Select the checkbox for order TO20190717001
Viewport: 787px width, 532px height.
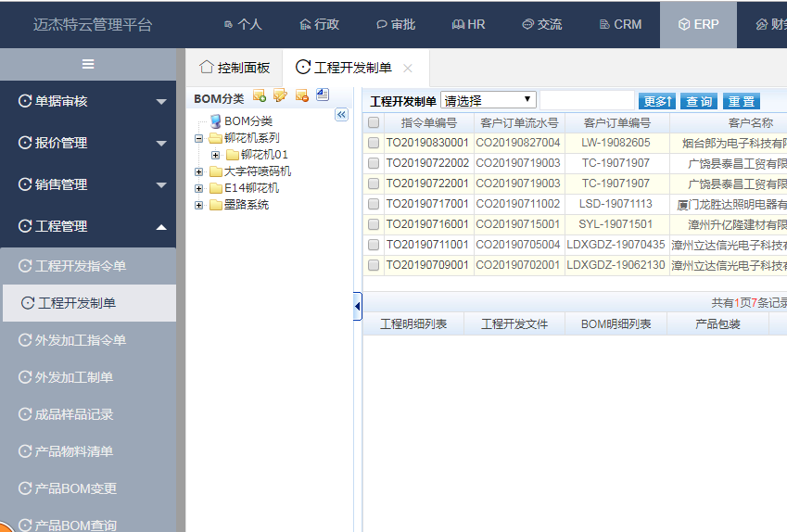point(374,204)
